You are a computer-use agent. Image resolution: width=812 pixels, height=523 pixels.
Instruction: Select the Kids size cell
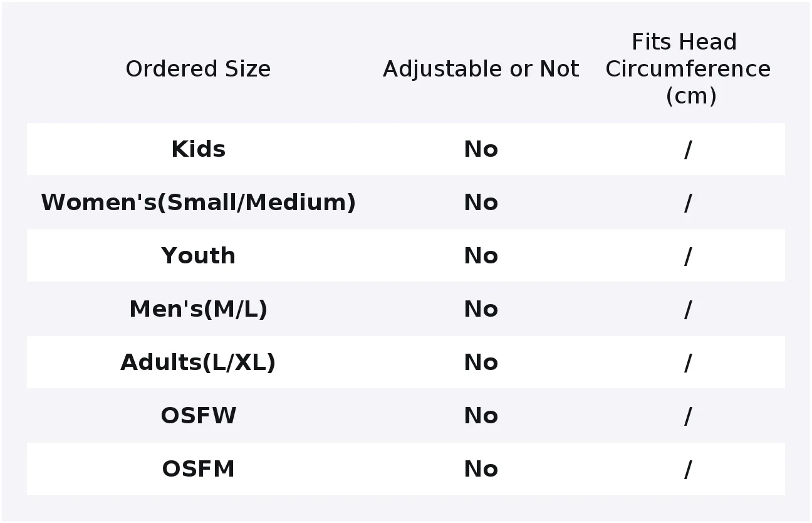point(198,149)
